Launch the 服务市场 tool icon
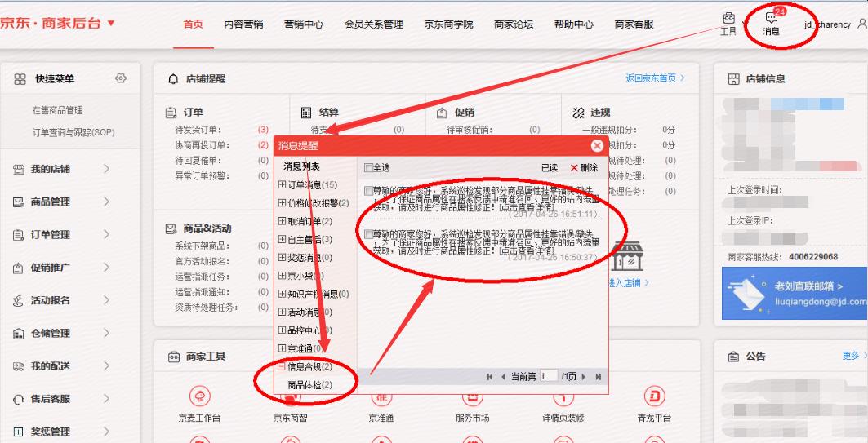The image size is (868, 443). pyautogui.click(x=472, y=396)
